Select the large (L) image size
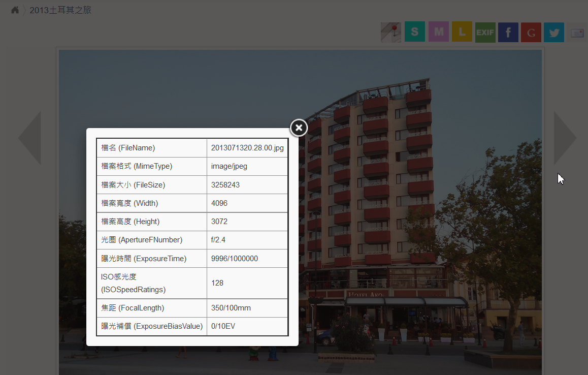The image size is (588, 375). click(462, 32)
